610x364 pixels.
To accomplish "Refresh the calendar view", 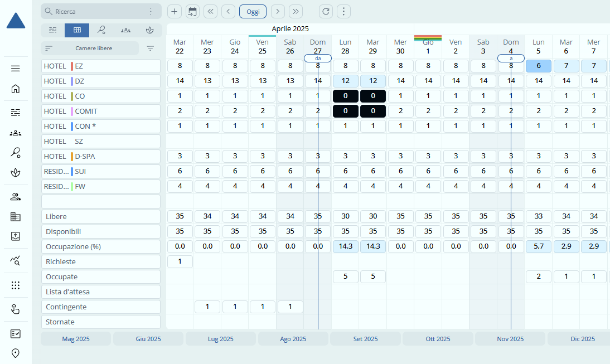I will click(x=326, y=11).
